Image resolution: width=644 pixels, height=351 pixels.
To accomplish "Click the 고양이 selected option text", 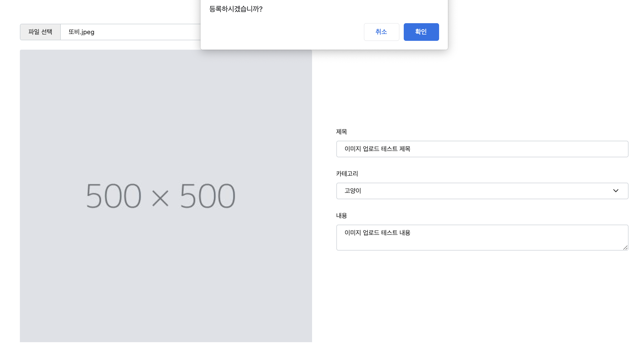I will (x=353, y=191).
